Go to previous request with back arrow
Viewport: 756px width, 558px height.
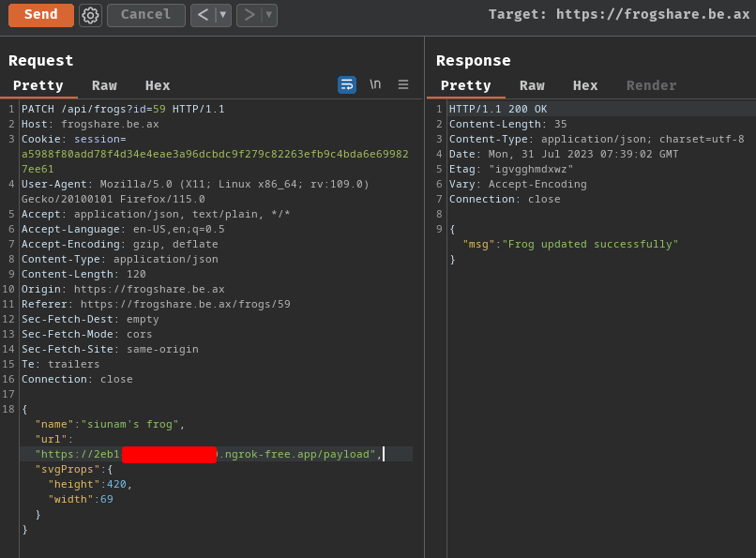point(203,15)
